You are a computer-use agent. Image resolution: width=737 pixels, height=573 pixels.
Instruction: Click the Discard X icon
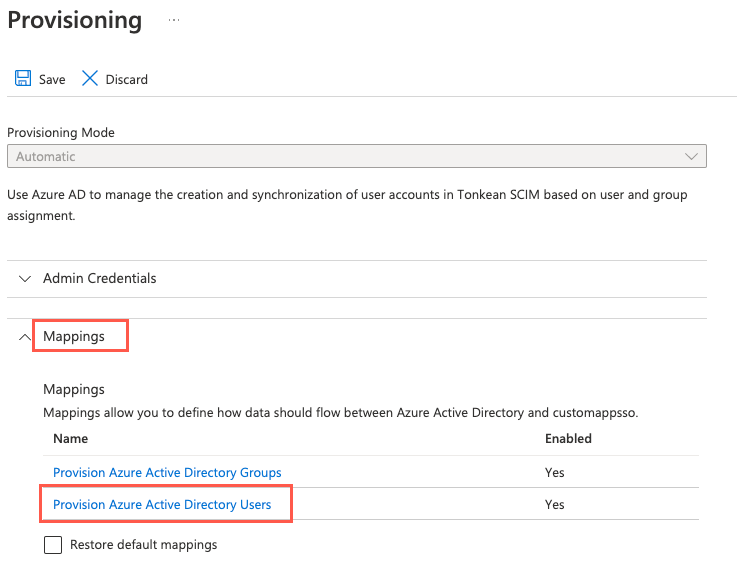(90, 79)
